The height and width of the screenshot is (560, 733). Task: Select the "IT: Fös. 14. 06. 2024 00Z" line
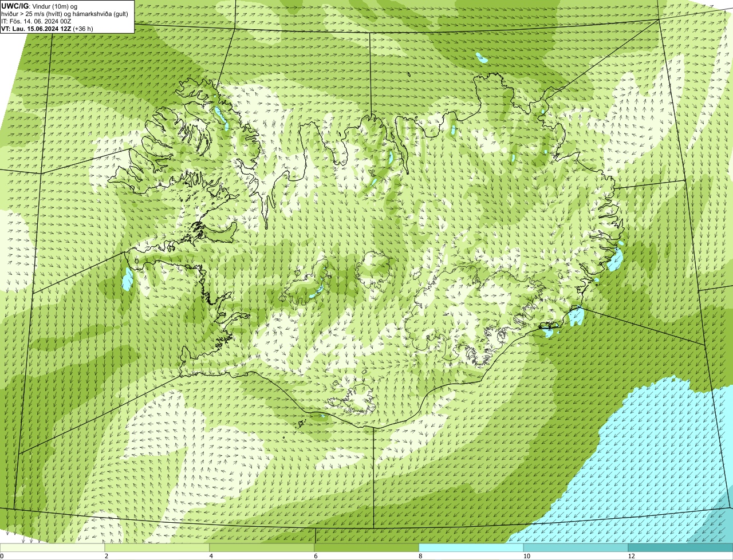[37, 21]
